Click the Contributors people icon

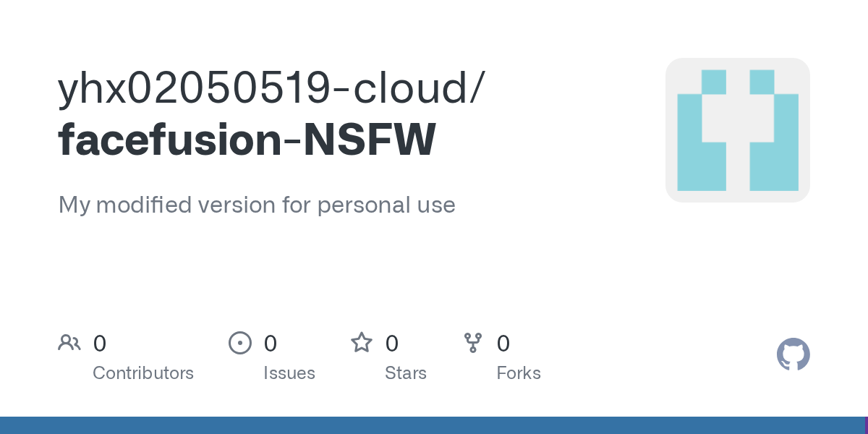[x=69, y=343]
